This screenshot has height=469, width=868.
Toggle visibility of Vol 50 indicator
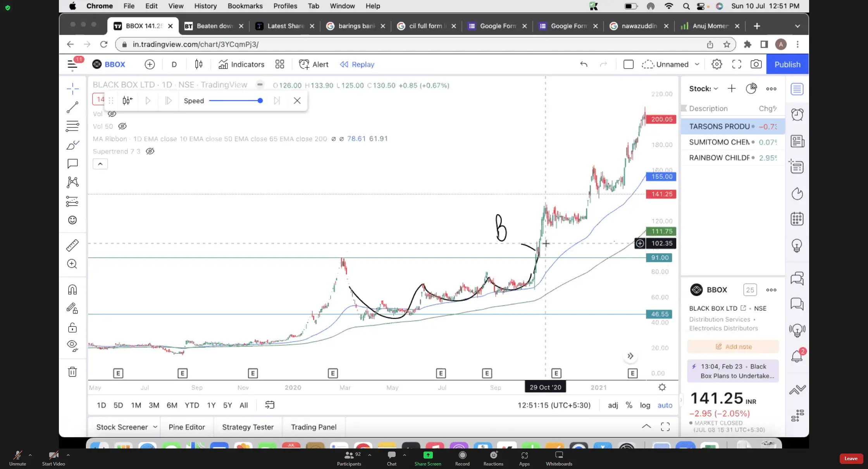click(122, 126)
